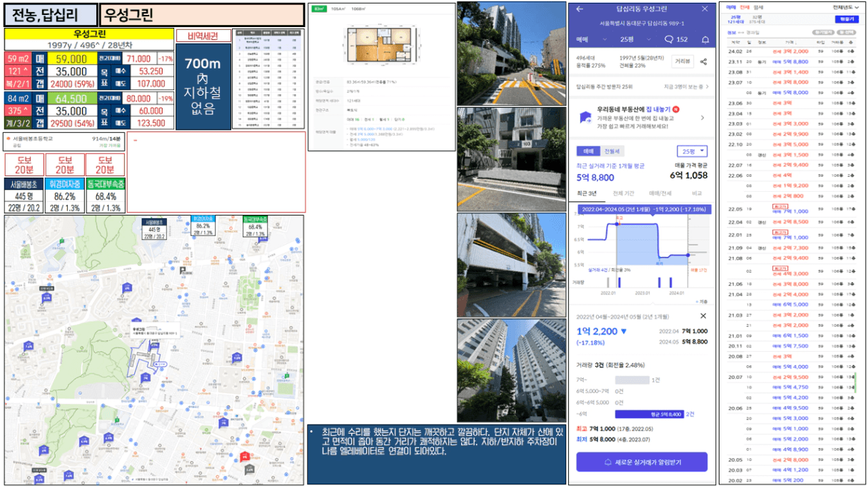Image resolution: width=868 pixels, height=488 pixels.
Task: Click the blue button under 전체년도
Action: (x=847, y=19)
